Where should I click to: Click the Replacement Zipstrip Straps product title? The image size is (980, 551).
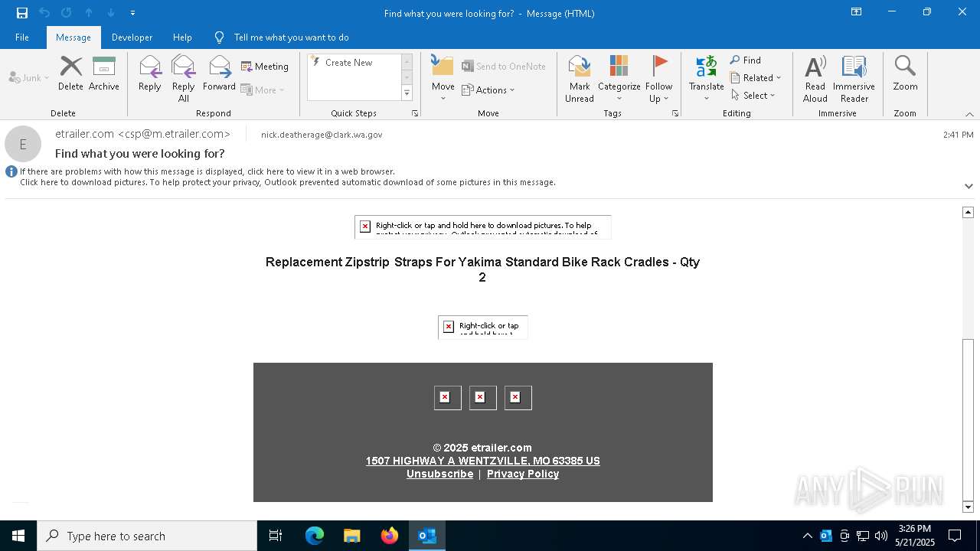[x=482, y=269]
